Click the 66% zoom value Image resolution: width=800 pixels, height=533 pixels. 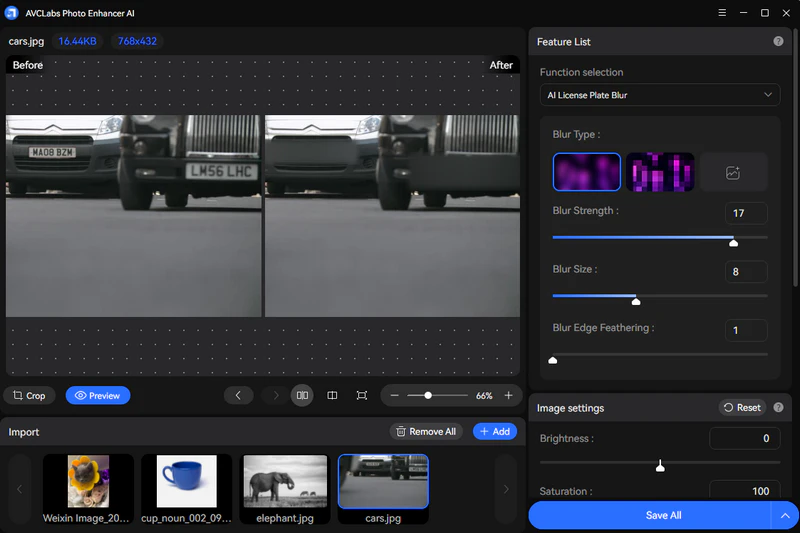[484, 396]
